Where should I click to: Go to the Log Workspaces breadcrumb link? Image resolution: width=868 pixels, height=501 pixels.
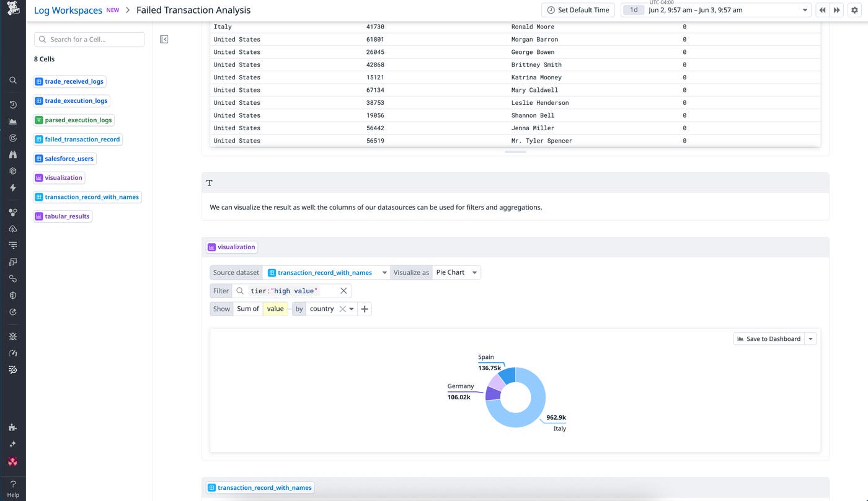(68, 10)
